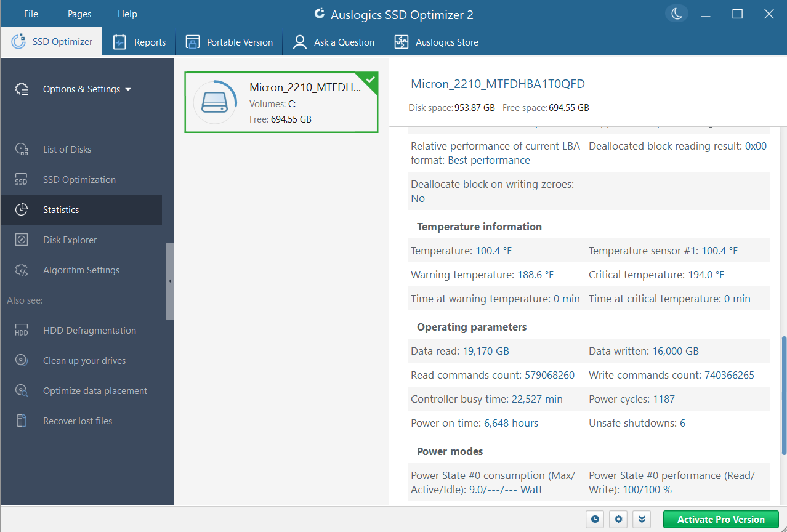Switch to dark mode with the moon toggle
Screen dimensions: 787x532
(x=676, y=12)
